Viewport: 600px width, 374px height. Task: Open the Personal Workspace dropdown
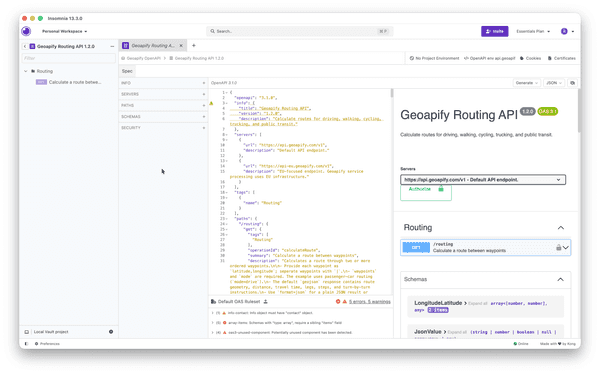tap(64, 31)
